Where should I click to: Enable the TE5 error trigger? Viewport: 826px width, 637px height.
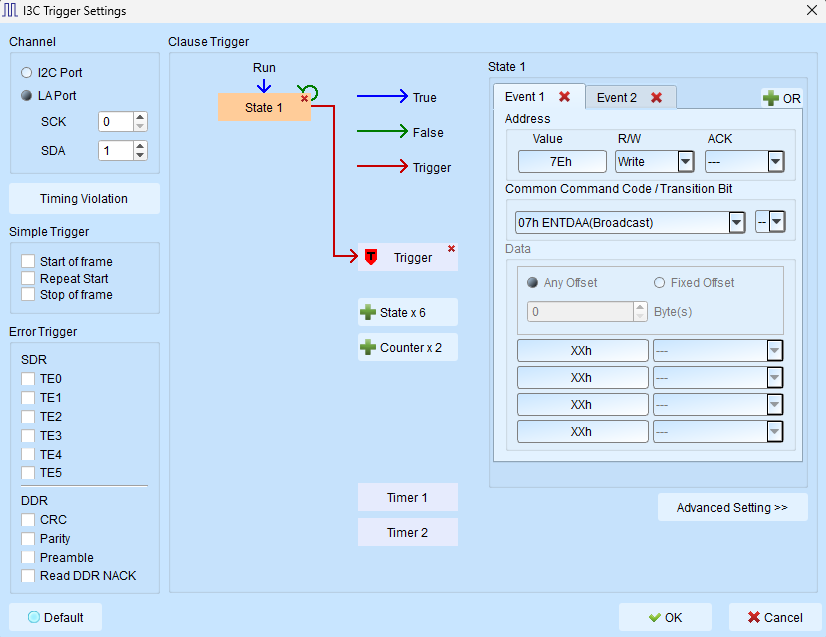click(x=28, y=473)
